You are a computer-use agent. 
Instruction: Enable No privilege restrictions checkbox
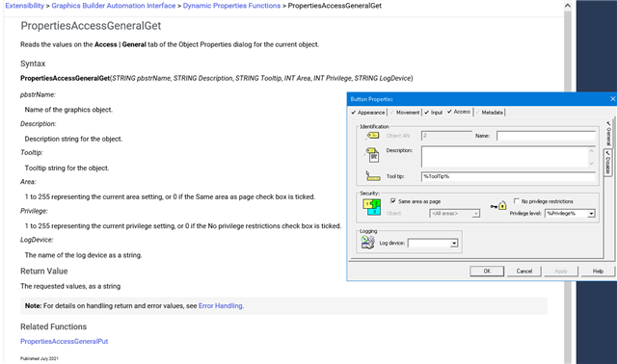click(x=517, y=201)
